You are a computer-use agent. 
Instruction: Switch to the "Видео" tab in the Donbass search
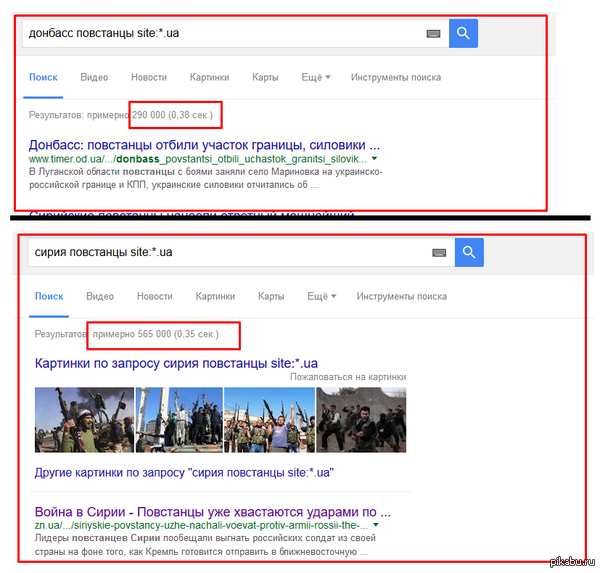(94, 77)
